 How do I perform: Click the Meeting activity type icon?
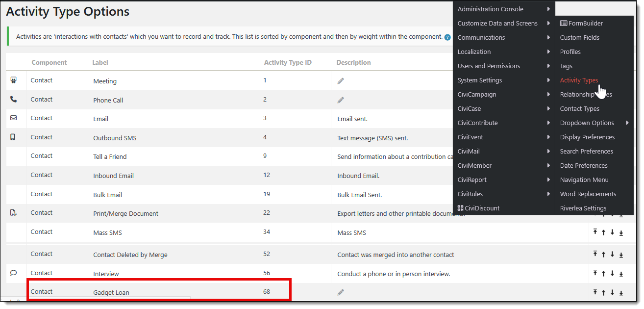tap(14, 80)
